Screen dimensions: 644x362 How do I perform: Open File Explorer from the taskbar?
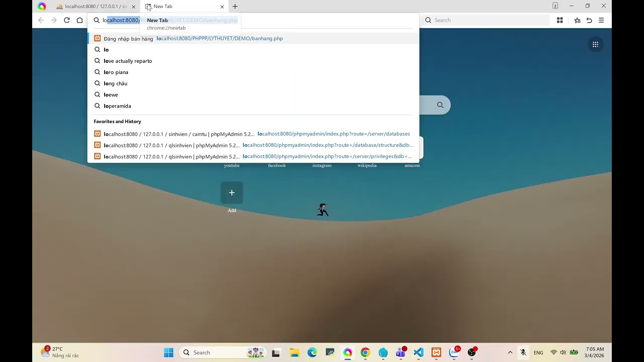294,352
